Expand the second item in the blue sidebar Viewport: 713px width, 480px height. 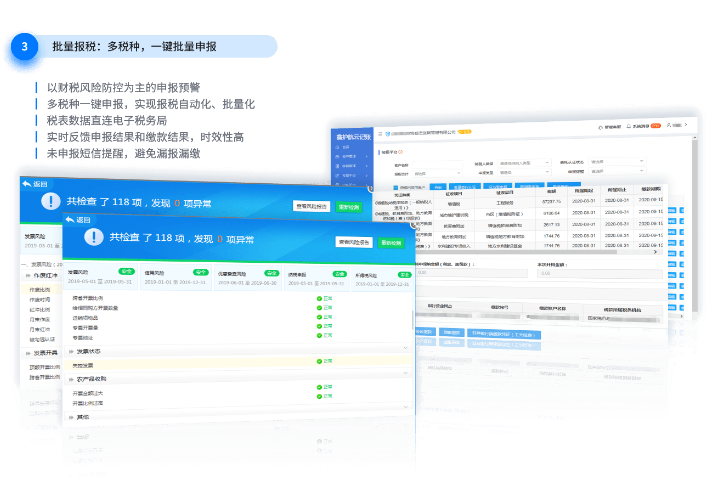click(352, 156)
